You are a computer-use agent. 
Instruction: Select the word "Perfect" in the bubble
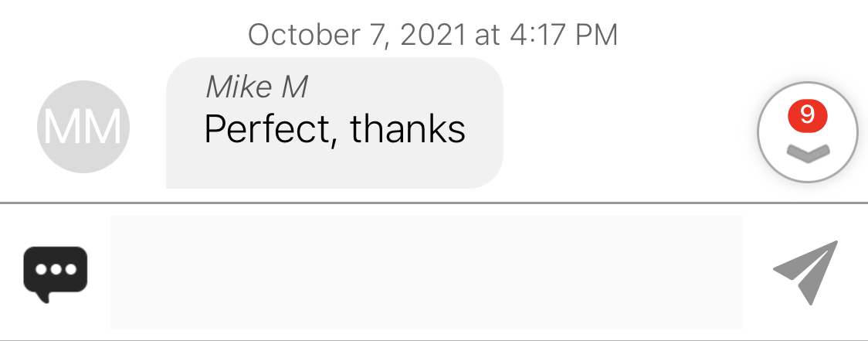pyautogui.click(x=268, y=129)
